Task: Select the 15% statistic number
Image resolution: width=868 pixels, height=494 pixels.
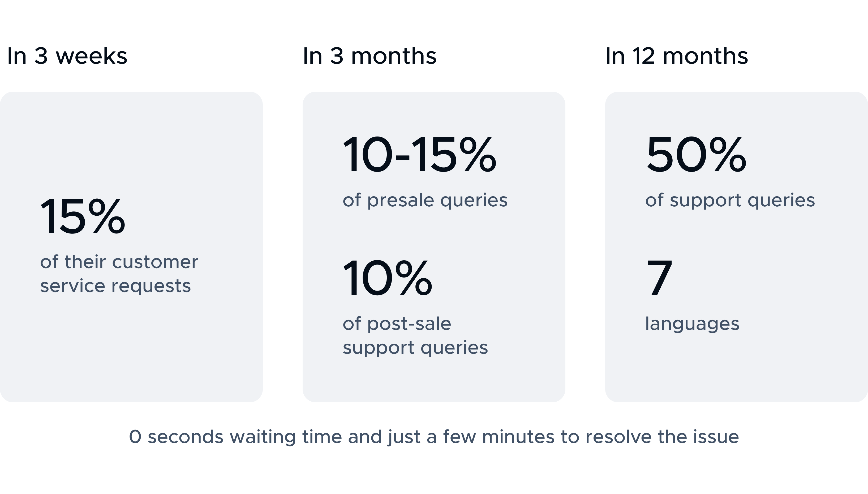Action: pos(83,216)
